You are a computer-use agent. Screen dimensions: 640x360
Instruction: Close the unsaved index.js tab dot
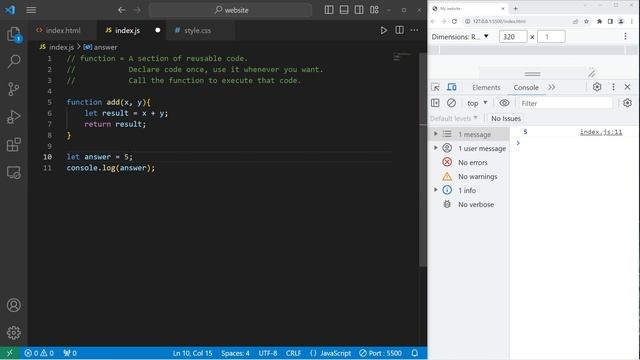pos(158,30)
